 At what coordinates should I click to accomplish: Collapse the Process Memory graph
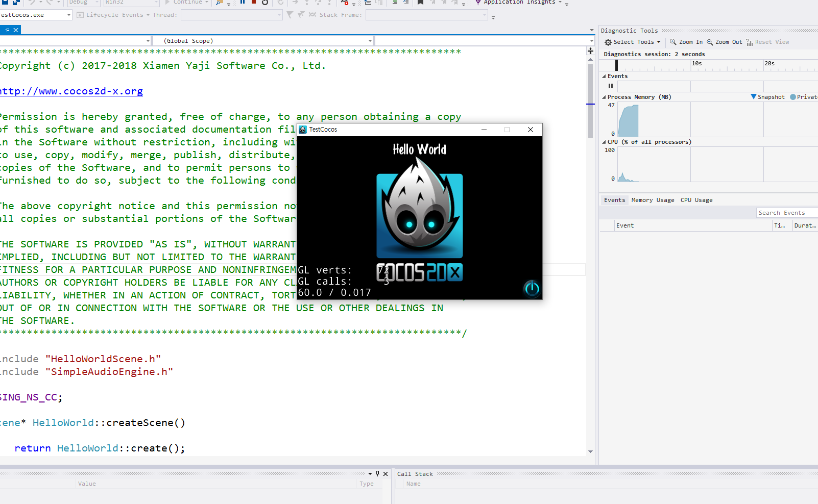coord(604,97)
